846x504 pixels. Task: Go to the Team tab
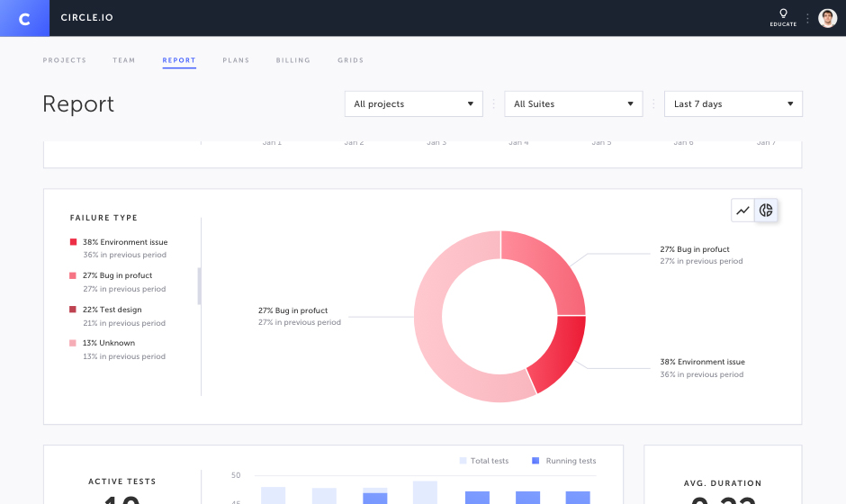pyautogui.click(x=123, y=60)
